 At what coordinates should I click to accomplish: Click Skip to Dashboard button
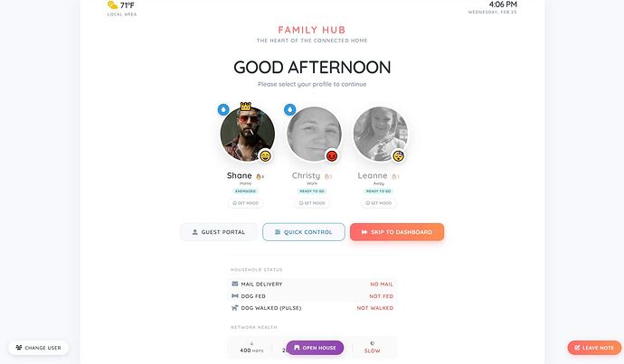[x=397, y=232]
